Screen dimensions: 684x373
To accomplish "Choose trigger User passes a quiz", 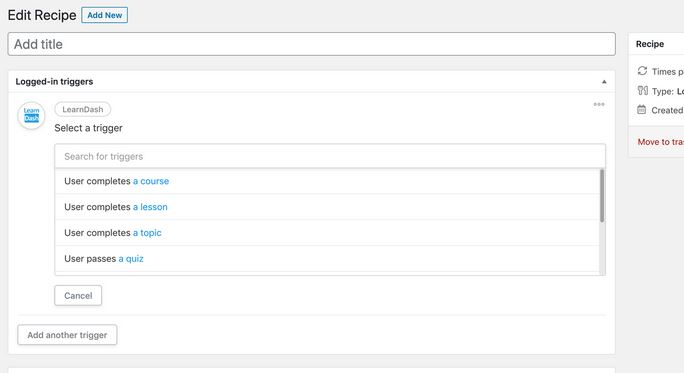I will 327,258.
